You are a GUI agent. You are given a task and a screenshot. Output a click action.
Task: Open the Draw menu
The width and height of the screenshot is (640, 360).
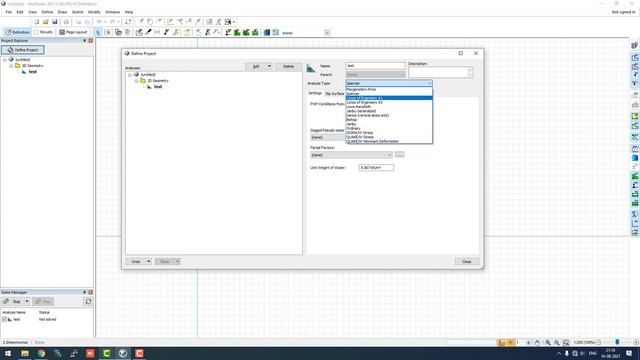click(x=62, y=12)
